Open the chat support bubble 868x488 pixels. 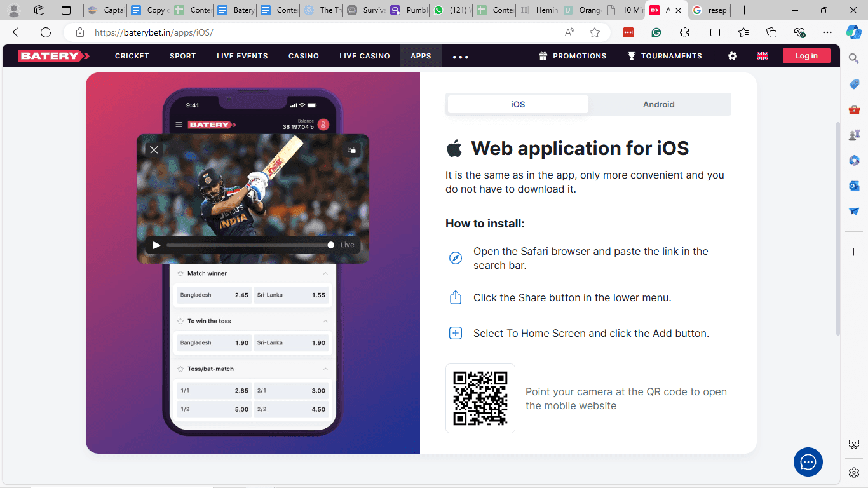pyautogui.click(x=808, y=462)
